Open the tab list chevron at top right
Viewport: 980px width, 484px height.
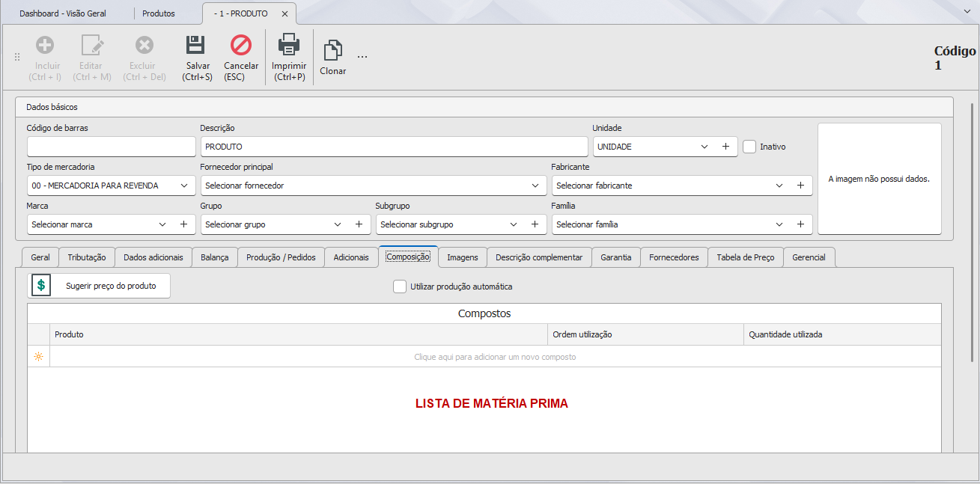[x=967, y=13]
